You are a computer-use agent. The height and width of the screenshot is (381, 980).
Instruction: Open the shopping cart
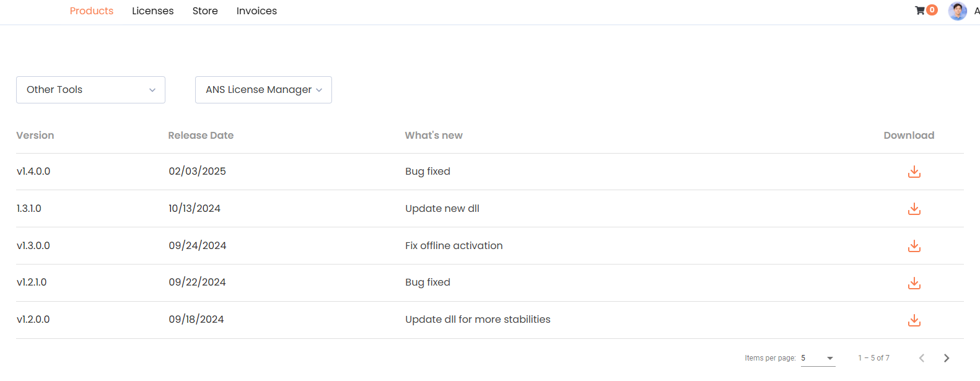pyautogui.click(x=920, y=11)
